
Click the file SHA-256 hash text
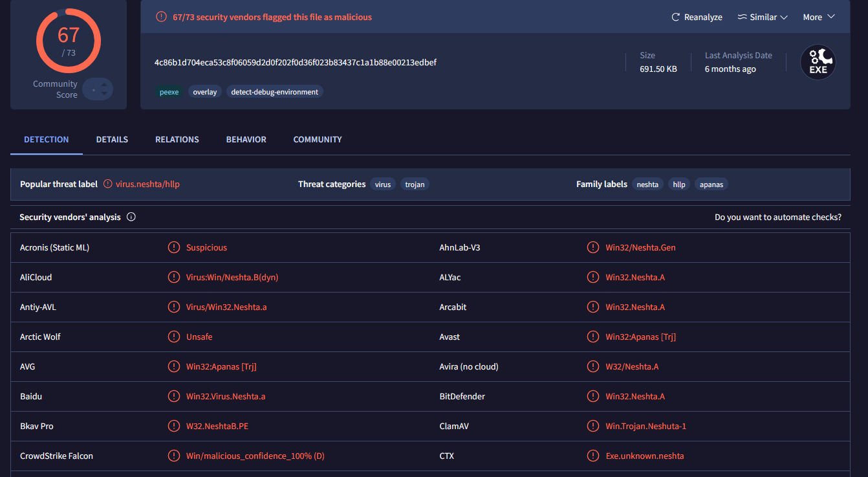coord(296,63)
